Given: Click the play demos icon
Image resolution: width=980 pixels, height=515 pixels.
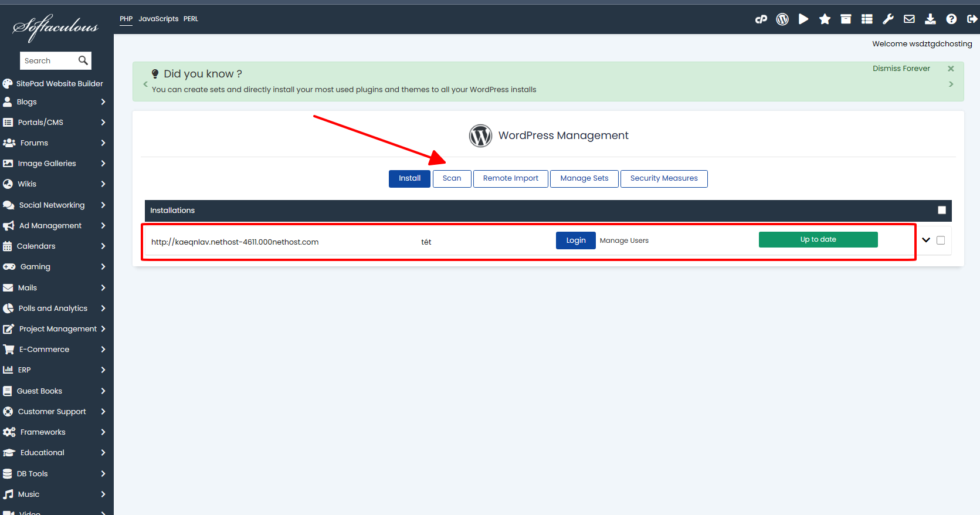Looking at the screenshot, I should 803,19.
